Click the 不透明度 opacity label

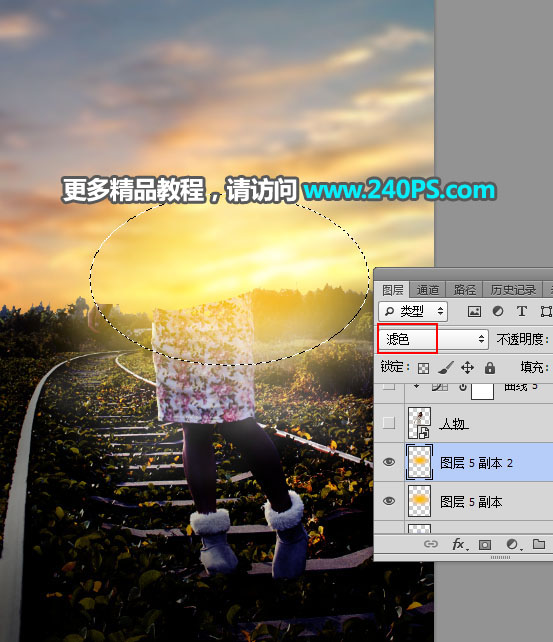[522, 339]
